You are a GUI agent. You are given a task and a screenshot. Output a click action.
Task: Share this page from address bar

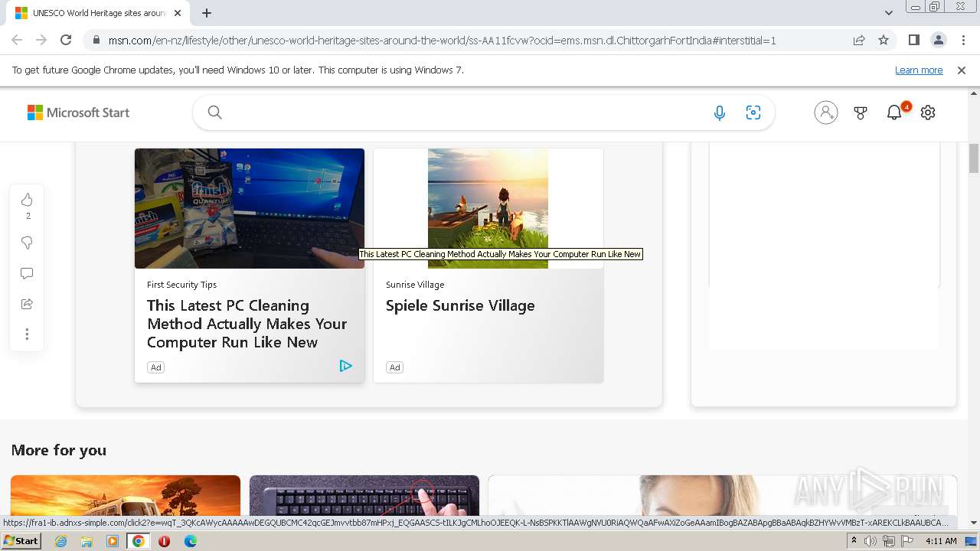point(859,40)
